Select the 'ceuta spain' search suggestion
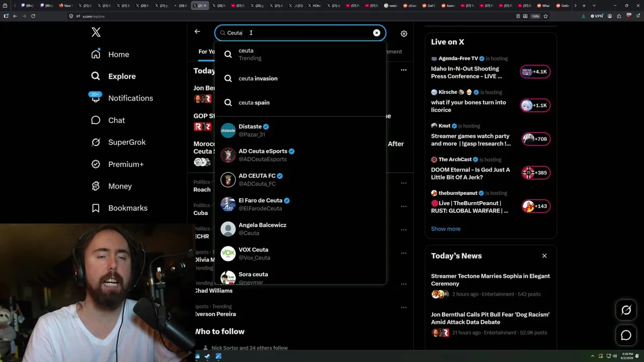The image size is (644, 362). (300, 103)
